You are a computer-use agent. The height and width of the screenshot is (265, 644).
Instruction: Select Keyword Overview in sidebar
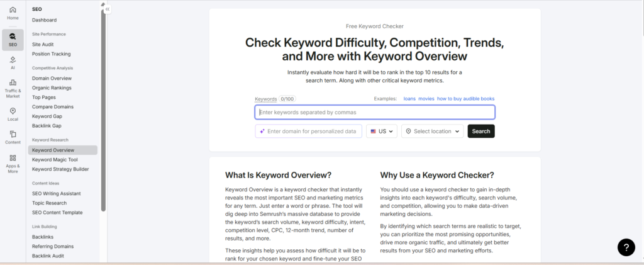(63, 150)
